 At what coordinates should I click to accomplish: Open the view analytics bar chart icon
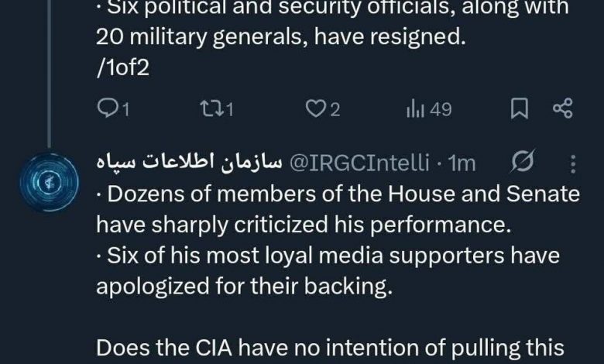tap(414, 110)
